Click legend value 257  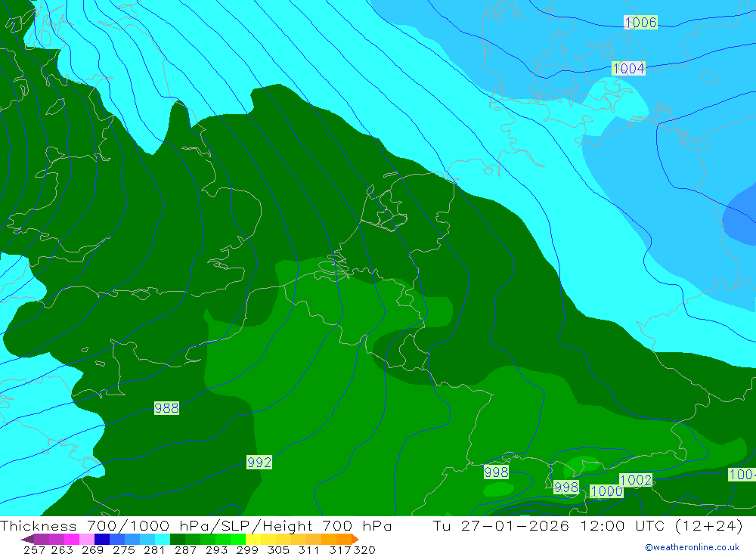point(34,549)
